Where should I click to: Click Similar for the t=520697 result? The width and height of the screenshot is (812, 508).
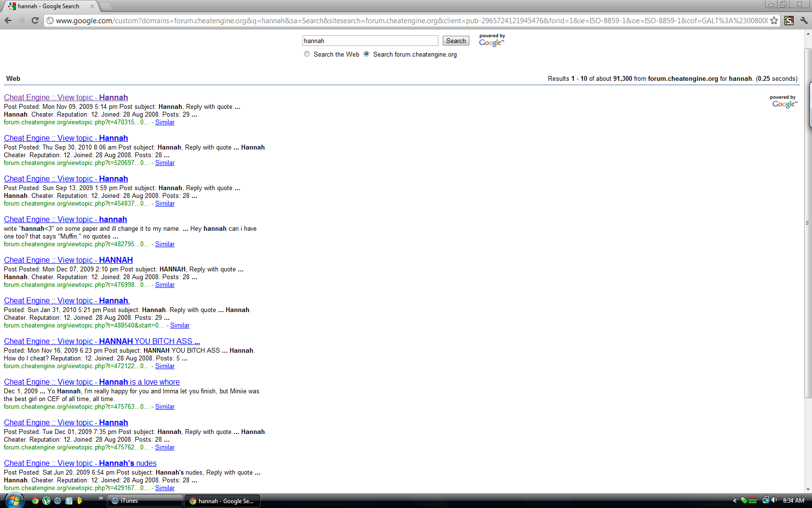click(x=165, y=163)
